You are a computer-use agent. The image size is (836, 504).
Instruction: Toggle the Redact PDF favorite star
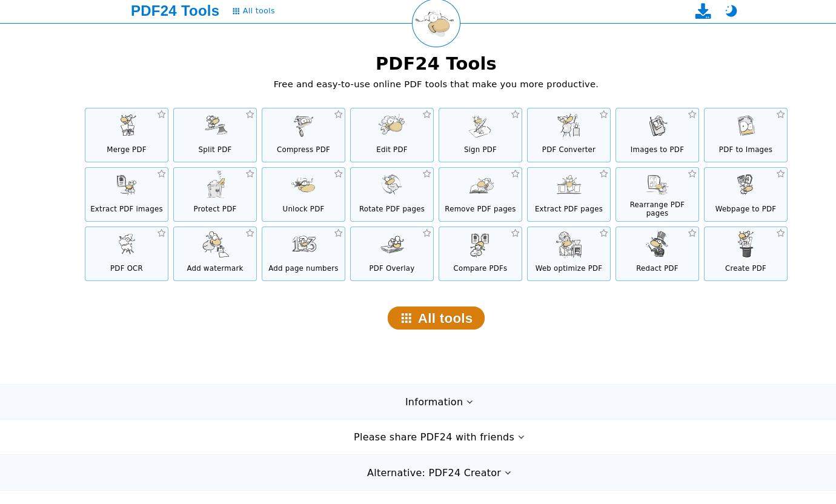[692, 233]
